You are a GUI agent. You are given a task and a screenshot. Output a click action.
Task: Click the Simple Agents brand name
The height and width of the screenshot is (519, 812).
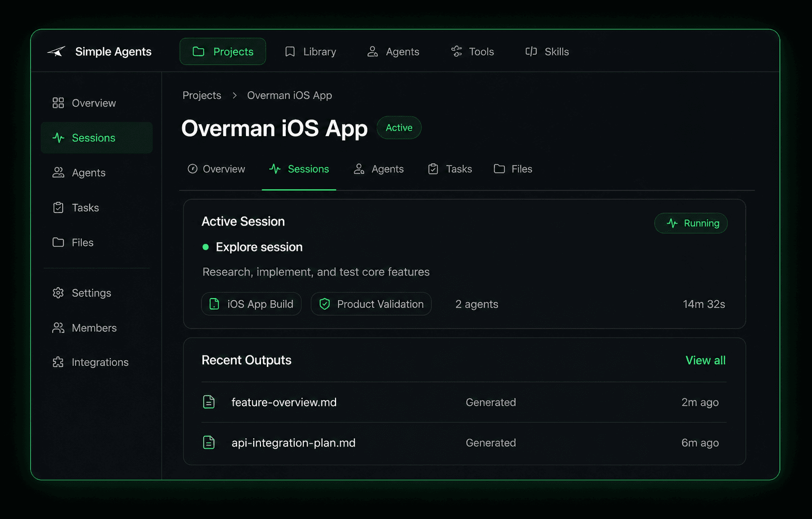pos(113,52)
